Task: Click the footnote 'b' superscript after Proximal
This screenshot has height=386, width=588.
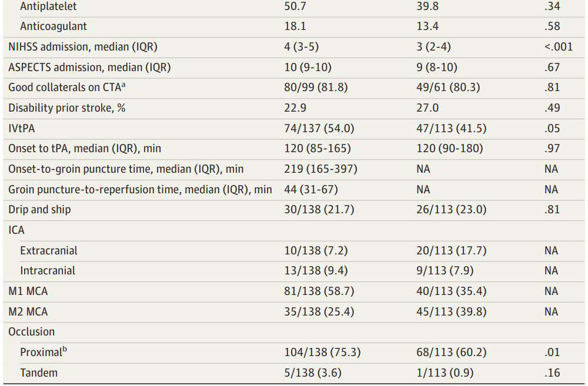Action: pos(65,350)
